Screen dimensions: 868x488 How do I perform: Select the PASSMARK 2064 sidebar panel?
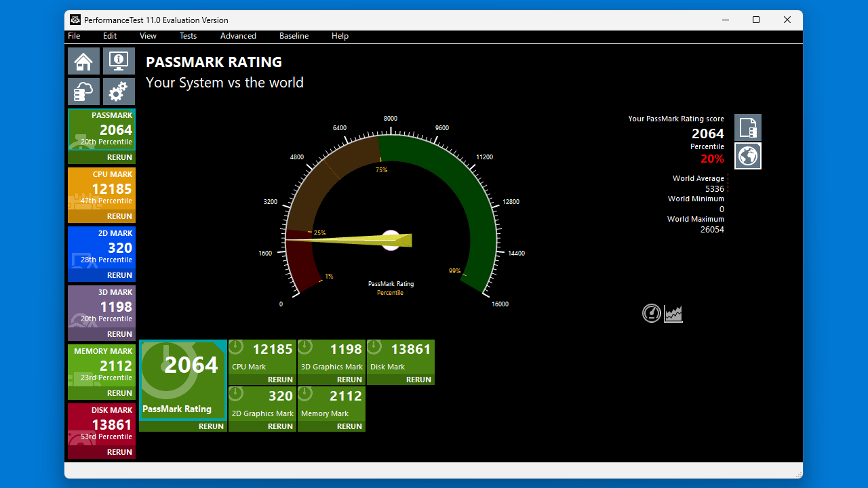(x=102, y=129)
